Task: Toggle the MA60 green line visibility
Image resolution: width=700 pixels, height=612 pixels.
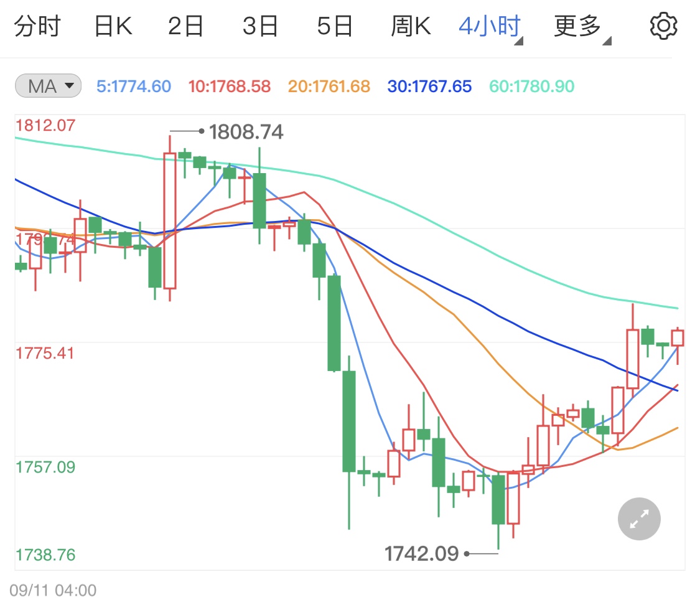Action: tap(531, 87)
